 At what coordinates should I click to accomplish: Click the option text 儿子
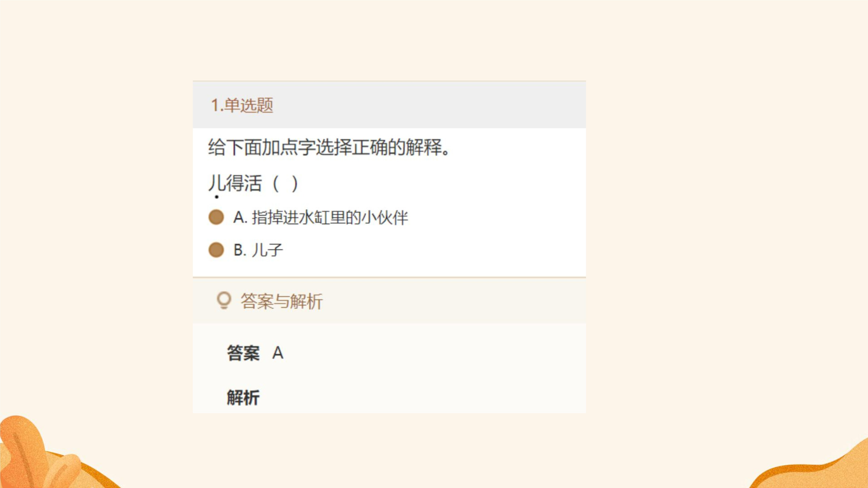268,250
